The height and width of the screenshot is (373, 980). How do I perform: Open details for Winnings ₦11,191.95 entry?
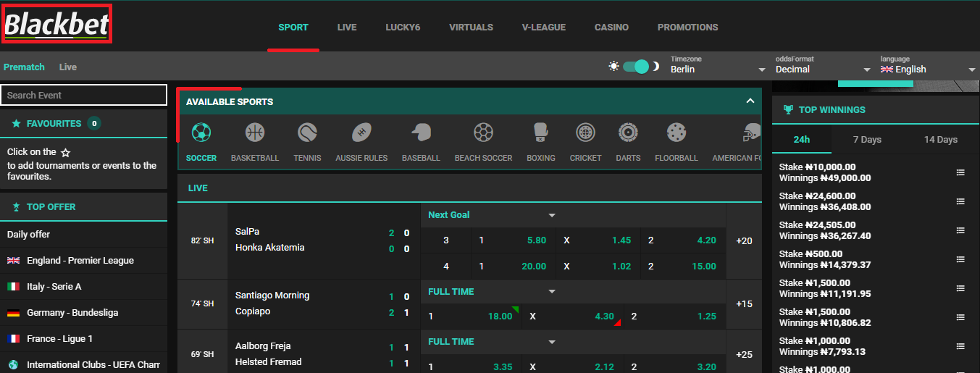[x=960, y=288]
